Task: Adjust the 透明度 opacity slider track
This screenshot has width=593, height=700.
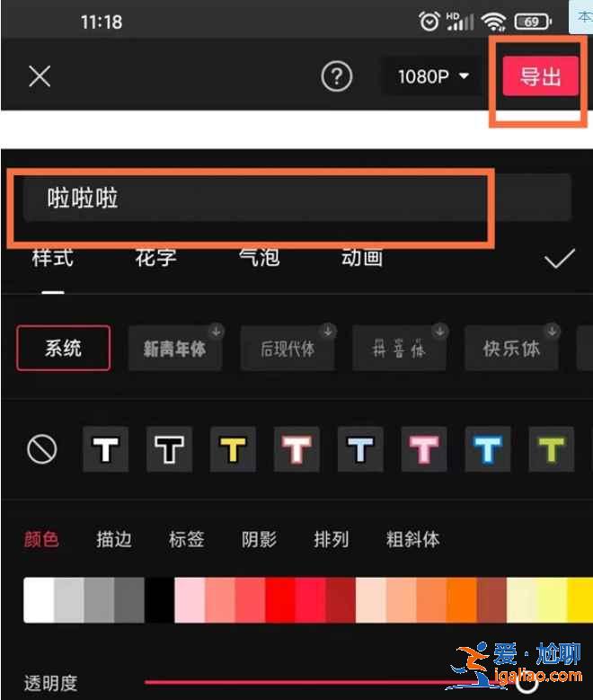Action: pos(340,682)
